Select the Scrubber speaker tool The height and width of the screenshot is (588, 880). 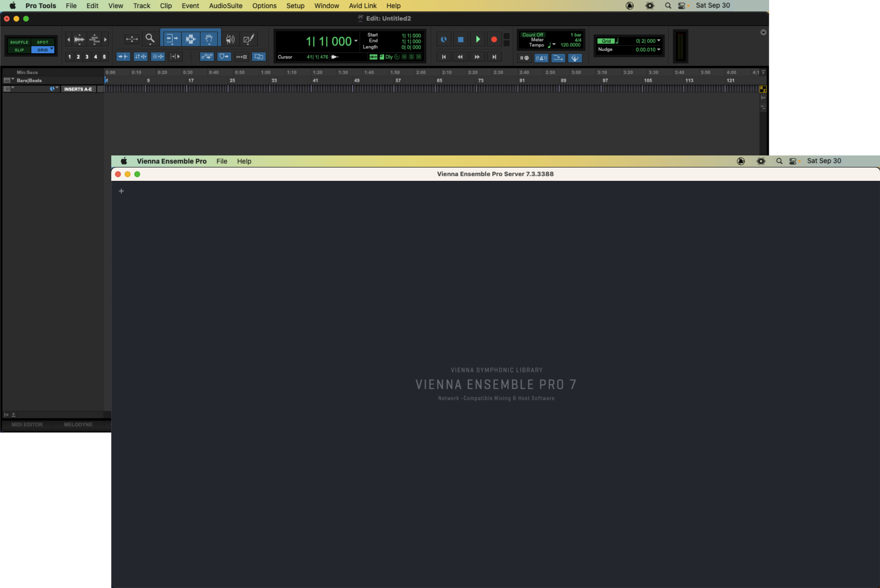coord(230,39)
